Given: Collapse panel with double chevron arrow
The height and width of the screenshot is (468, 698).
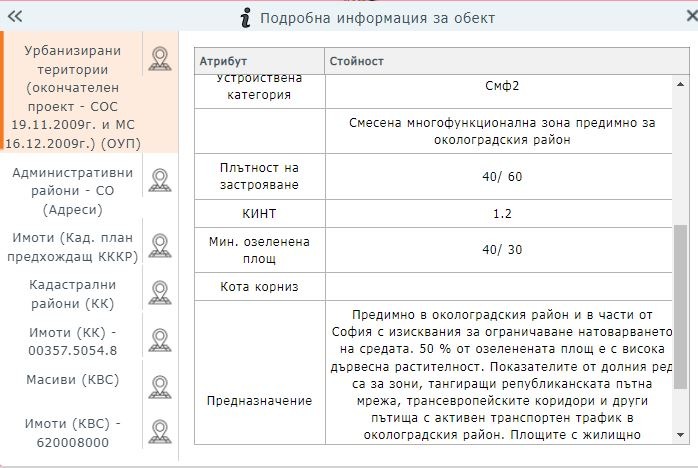Looking at the screenshot, I should pyautogui.click(x=15, y=17).
